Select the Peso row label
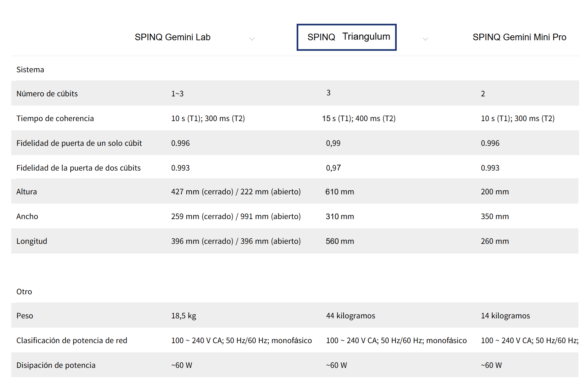Screen dimensions: 588x388 click(x=25, y=316)
